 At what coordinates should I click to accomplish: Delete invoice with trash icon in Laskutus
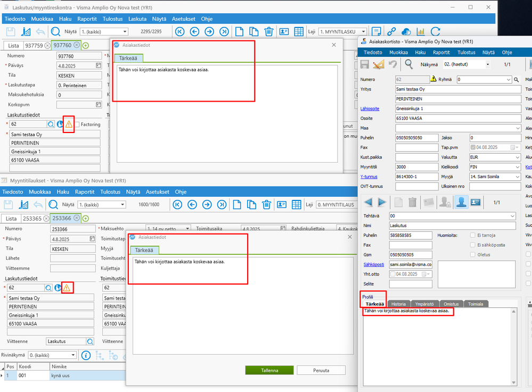click(269, 32)
